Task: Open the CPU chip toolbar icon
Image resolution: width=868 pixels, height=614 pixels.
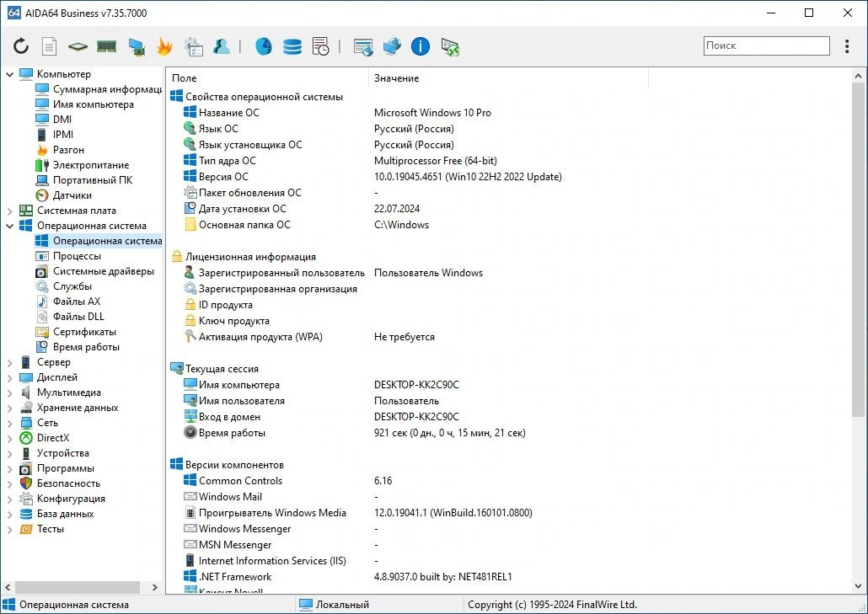Action: pyautogui.click(x=78, y=47)
